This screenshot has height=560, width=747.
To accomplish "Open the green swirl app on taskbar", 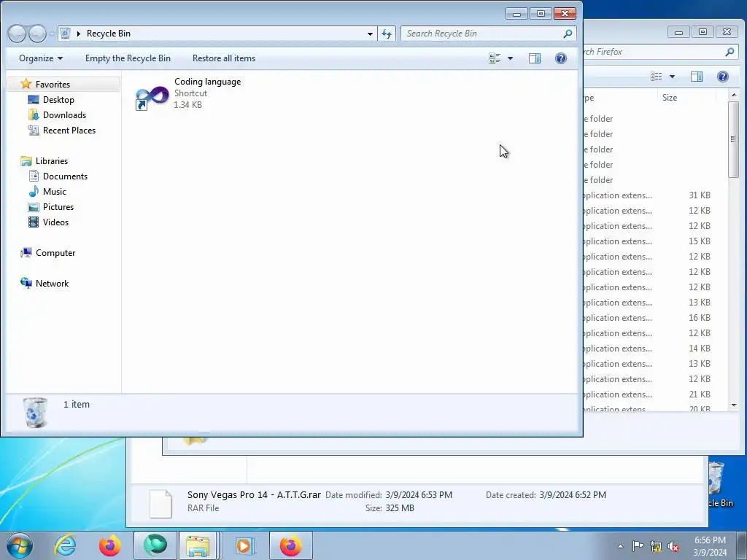I will pyautogui.click(x=155, y=545).
